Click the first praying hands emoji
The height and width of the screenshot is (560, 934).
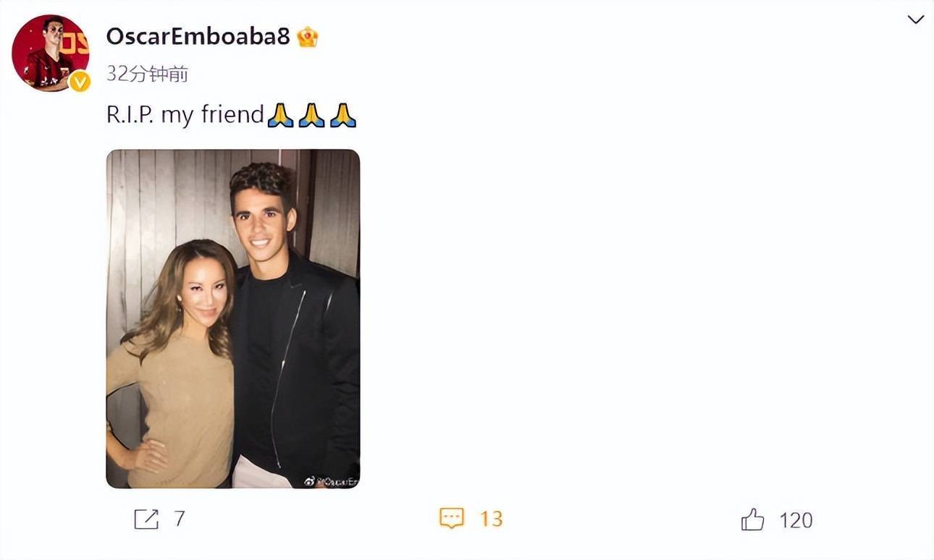pyautogui.click(x=280, y=115)
